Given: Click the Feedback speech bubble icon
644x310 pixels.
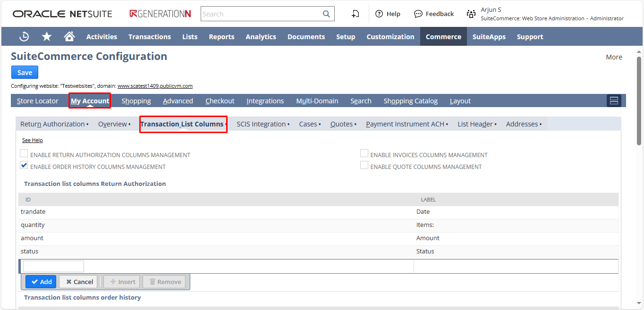Looking at the screenshot, I should [418, 14].
